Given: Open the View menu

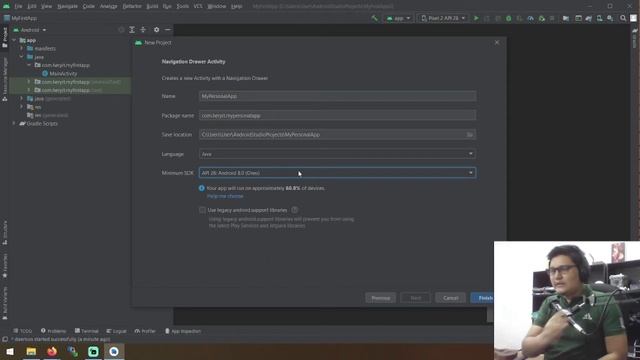Looking at the screenshot, I should tap(47, 6).
